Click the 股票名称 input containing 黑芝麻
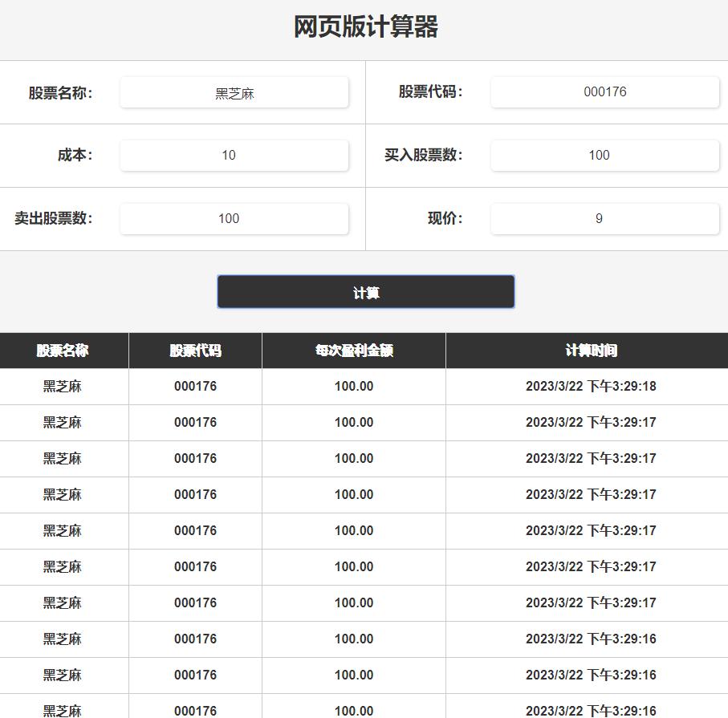 click(234, 91)
